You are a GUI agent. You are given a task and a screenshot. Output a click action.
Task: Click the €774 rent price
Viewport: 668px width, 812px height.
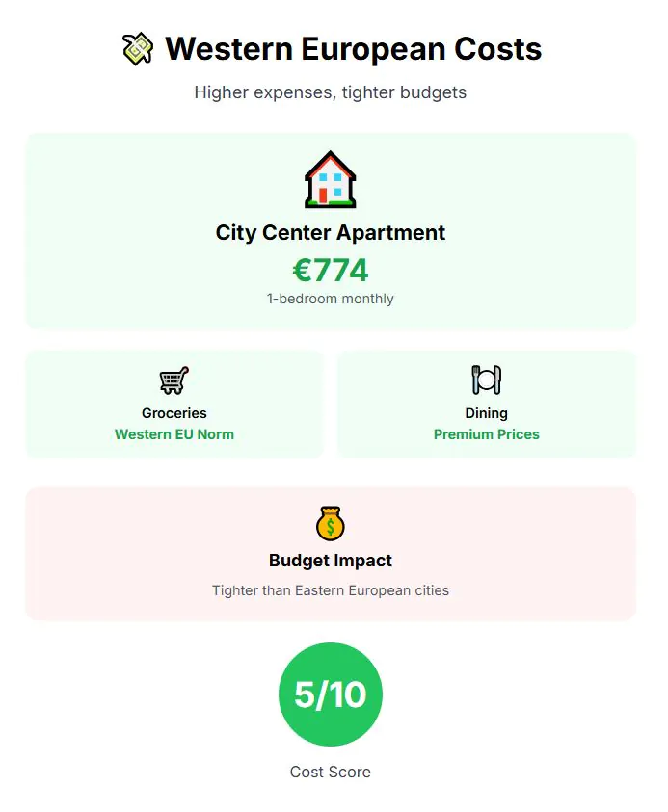tap(331, 271)
